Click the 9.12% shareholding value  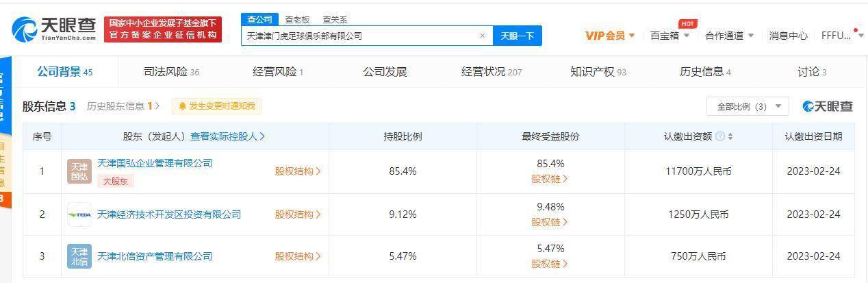click(403, 214)
